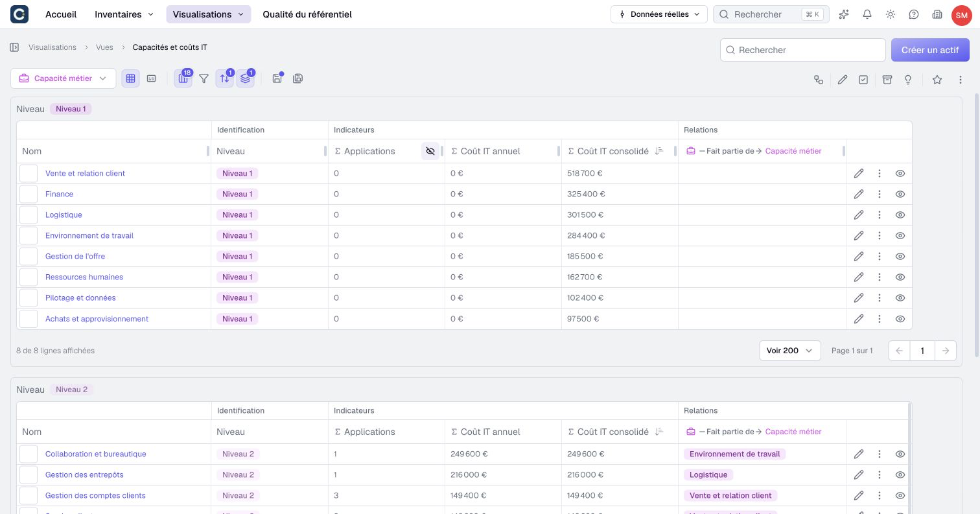Open the lightbulb suggestions icon

(908, 80)
